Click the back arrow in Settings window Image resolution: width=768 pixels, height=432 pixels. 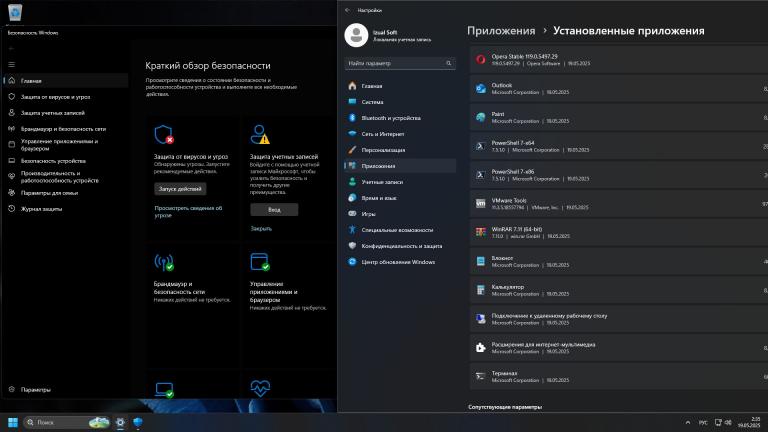348,10
